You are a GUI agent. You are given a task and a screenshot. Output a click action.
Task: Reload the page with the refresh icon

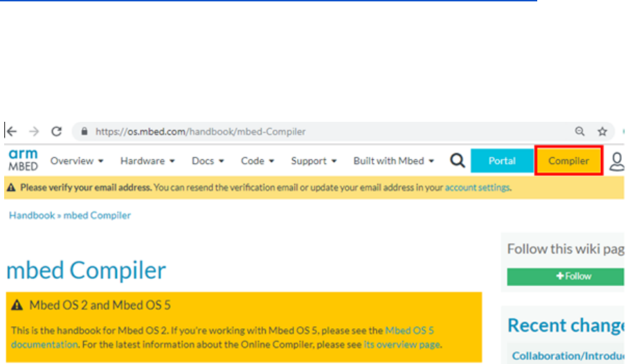click(x=56, y=131)
